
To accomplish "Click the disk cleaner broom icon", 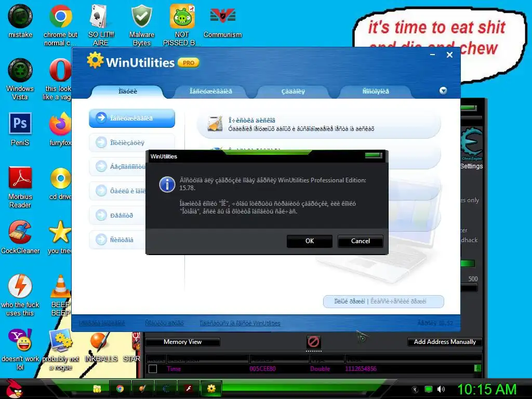I will pyautogui.click(x=215, y=124).
